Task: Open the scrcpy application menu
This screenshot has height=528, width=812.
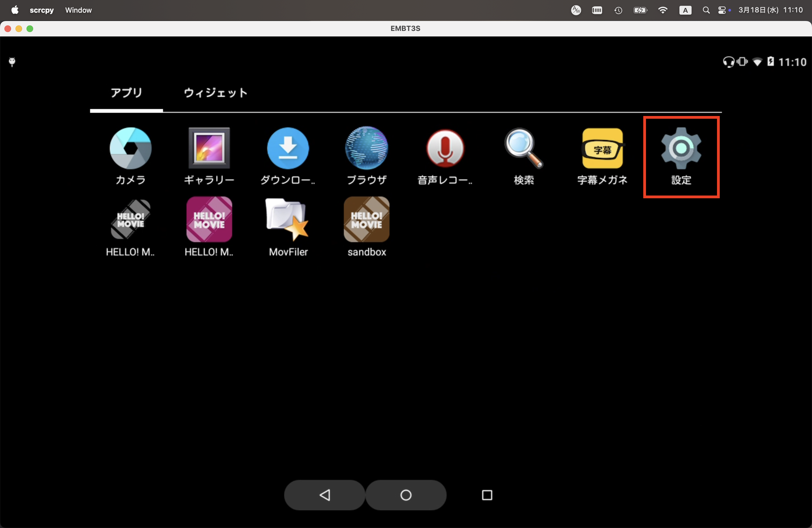Action: click(42, 10)
